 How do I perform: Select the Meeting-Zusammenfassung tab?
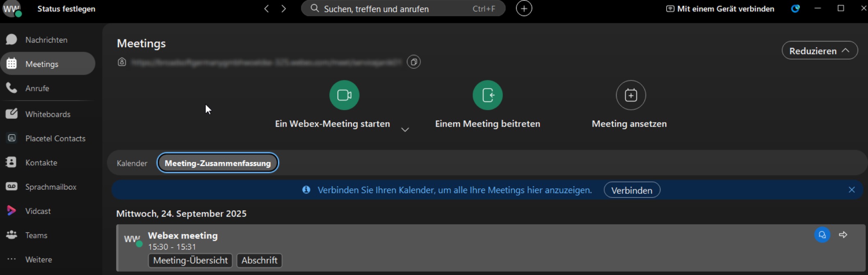[218, 163]
